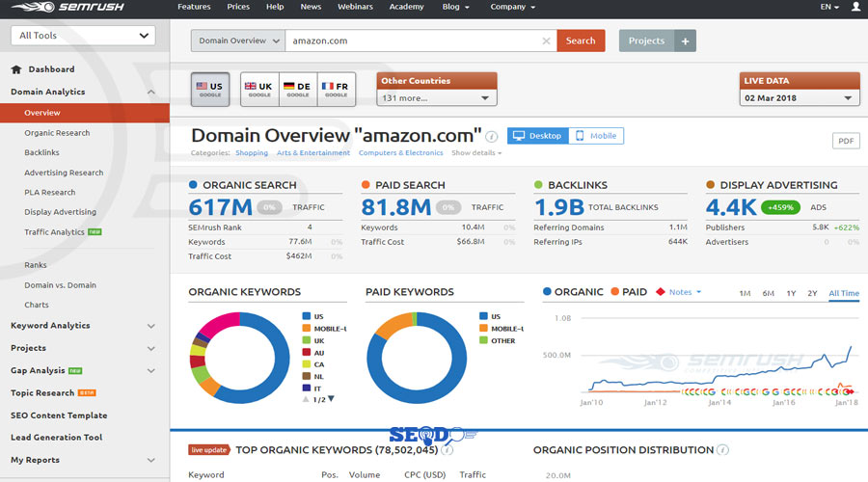Click the Organic Keywords donut chart
The image size is (868, 482).
click(240, 358)
